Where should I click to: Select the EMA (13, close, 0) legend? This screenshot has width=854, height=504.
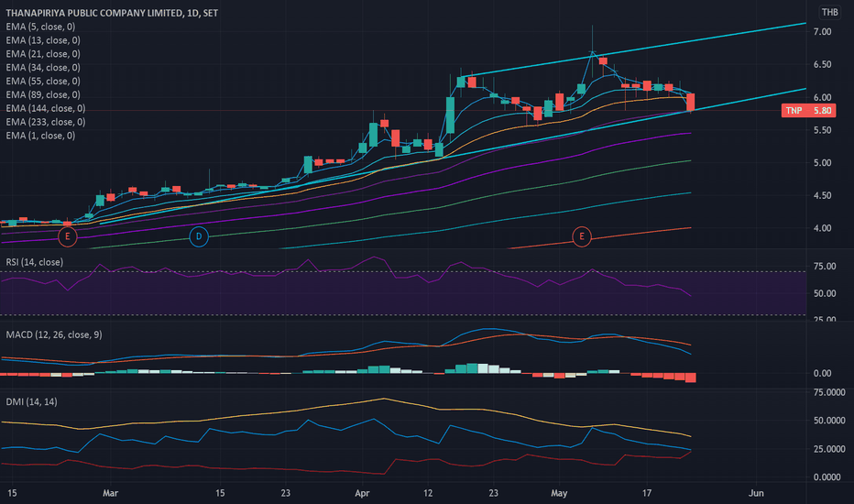coord(43,40)
